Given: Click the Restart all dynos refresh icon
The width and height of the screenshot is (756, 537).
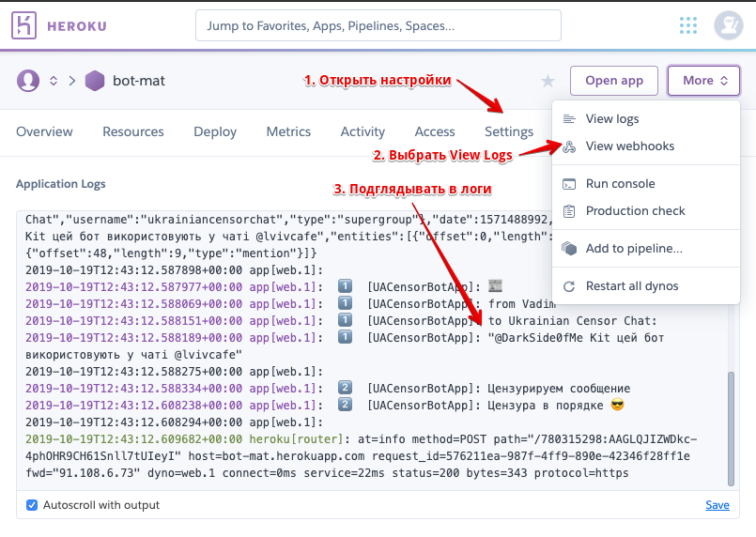Looking at the screenshot, I should (x=569, y=286).
